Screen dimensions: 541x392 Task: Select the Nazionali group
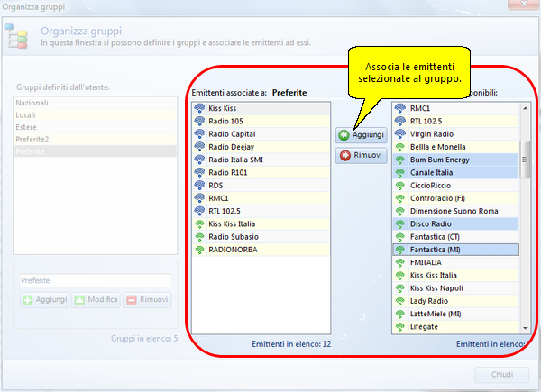96,103
